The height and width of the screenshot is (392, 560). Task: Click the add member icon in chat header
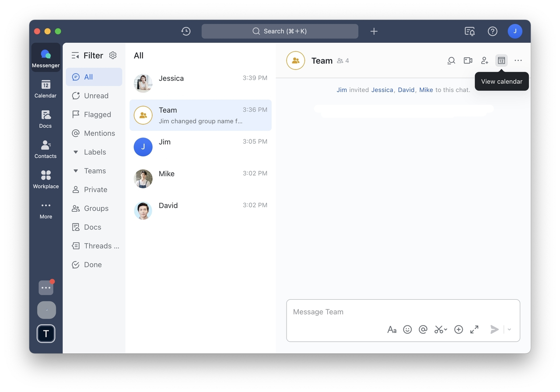(484, 61)
